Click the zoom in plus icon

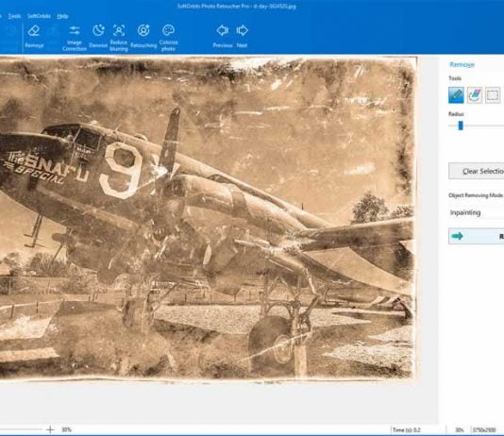[50, 429]
